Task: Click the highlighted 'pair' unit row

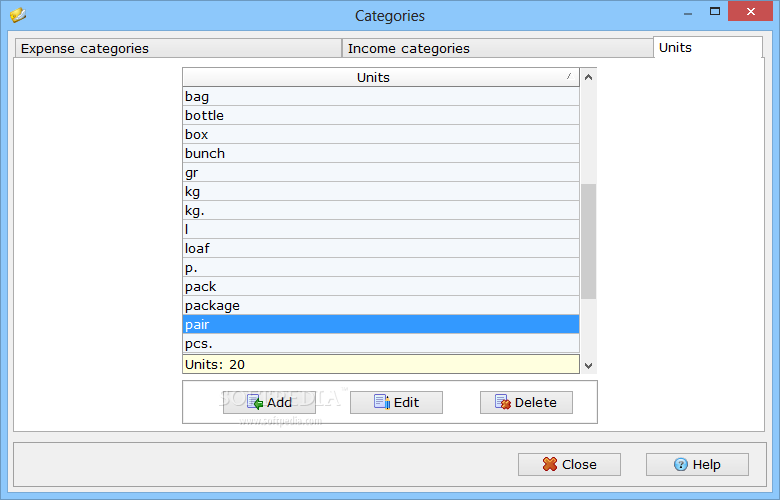Action: tap(381, 324)
